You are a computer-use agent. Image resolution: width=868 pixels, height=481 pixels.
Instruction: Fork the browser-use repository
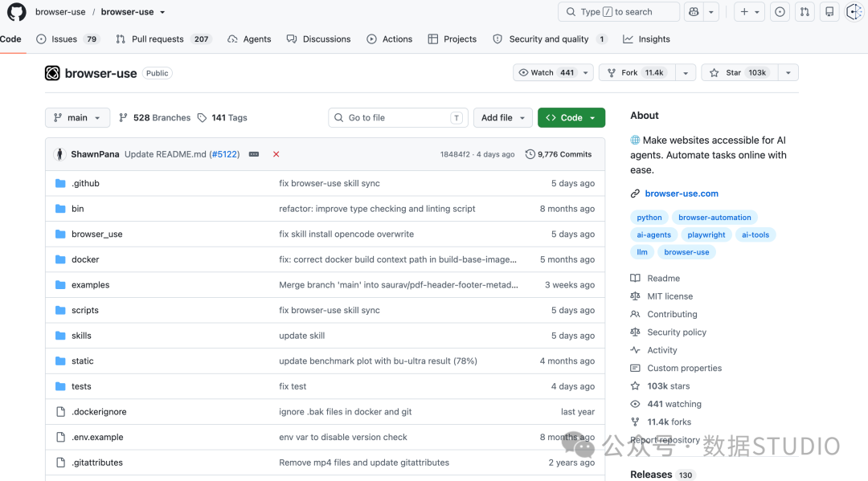[x=637, y=72]
